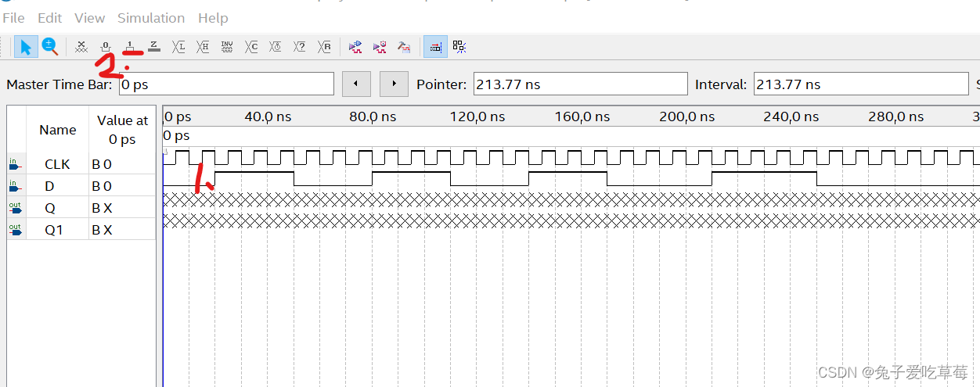
Task: Select the arrow Selection tool
Action: point(25,47)
